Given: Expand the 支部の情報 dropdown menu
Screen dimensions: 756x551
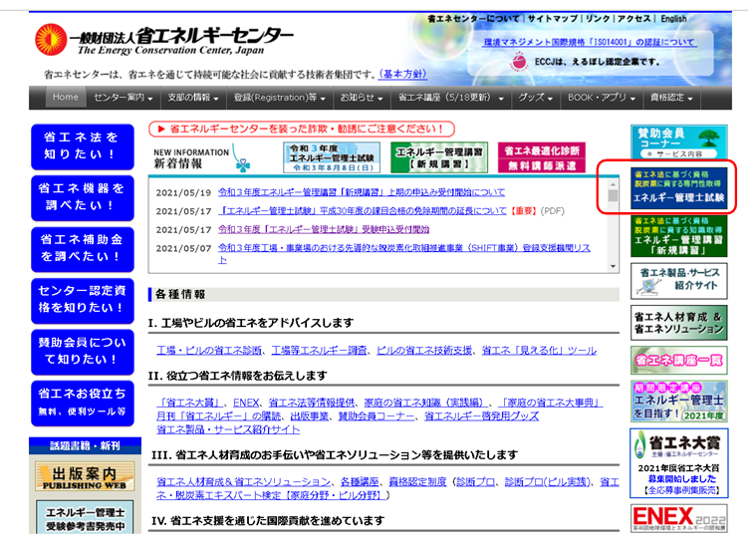Looking at the screenshot, I should point(193,98).
